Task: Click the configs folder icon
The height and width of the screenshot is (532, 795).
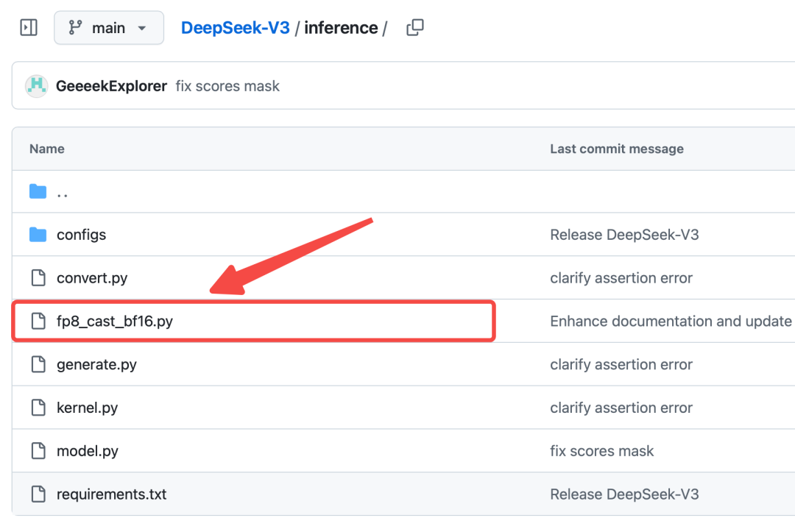Action: tap(38, 235)
